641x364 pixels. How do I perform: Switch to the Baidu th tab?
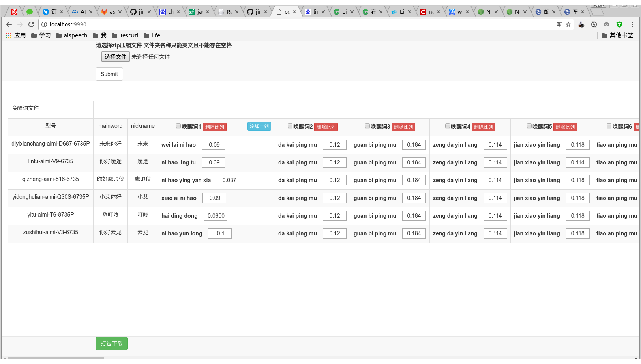pos(169,12)
